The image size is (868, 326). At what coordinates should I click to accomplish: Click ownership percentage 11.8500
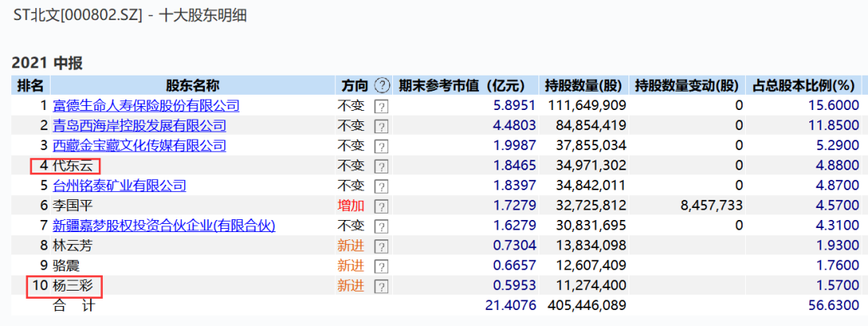(833, 125)
